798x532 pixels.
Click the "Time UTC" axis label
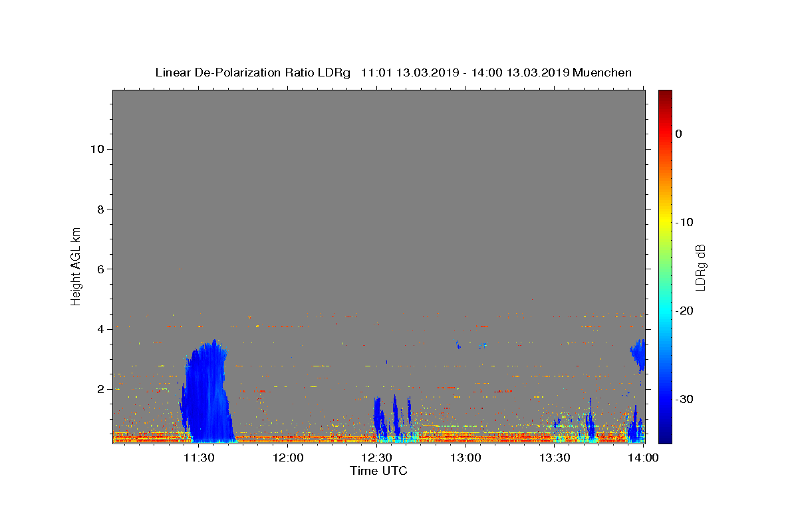[378, 471]
